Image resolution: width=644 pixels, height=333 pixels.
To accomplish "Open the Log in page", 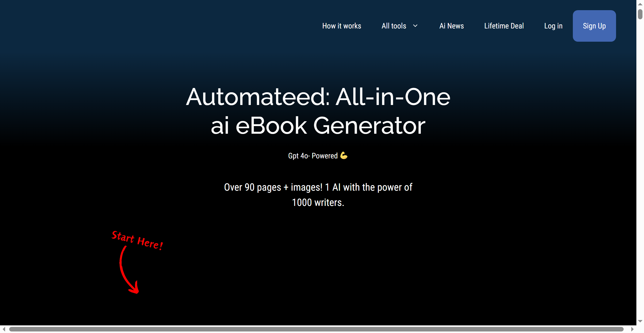I will coord(553,26).
